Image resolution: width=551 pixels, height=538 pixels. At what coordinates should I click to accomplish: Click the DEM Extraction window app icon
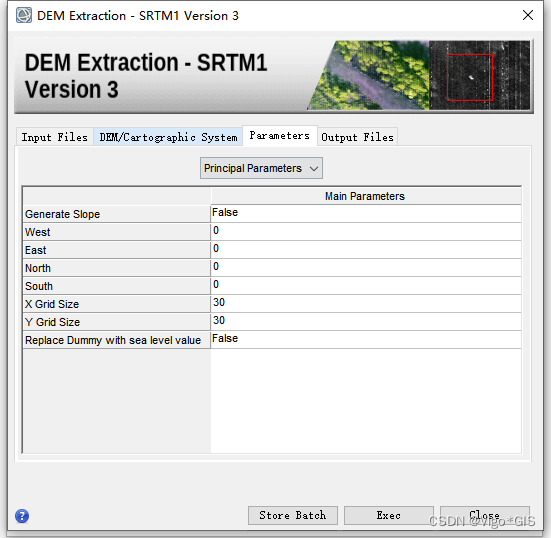(x=24, y=15)
